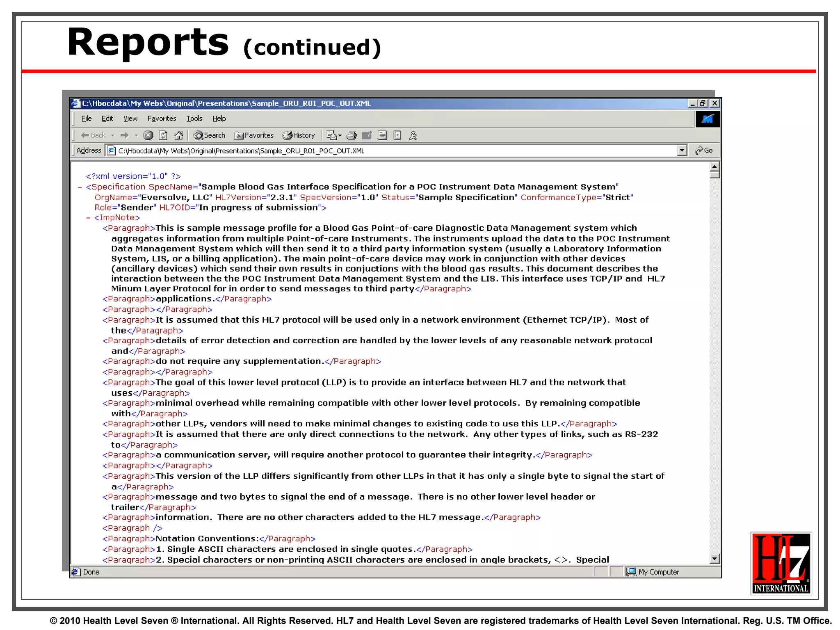Click the 'do not require any supplementation.' text
Image resolution: width=840 pixels, height=630 pixels.
[240, 361]
